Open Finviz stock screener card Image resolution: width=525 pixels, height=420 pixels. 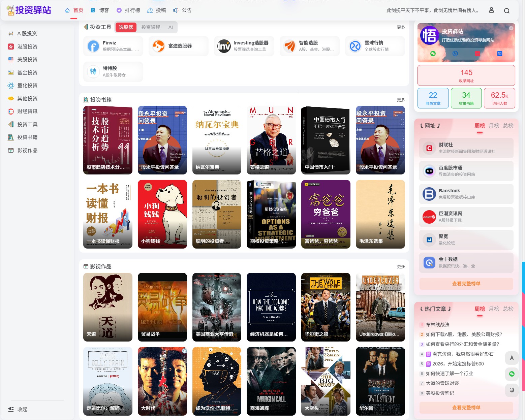point(113,46)
